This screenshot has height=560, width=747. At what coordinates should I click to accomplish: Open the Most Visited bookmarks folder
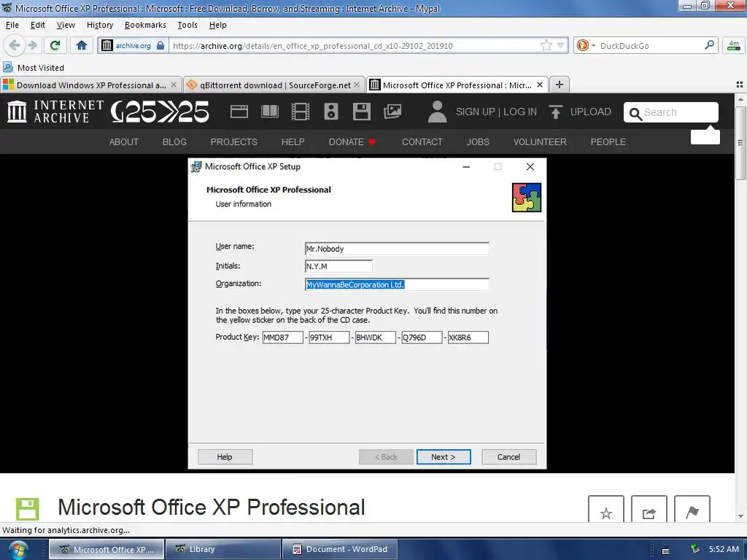pos(34,68)
